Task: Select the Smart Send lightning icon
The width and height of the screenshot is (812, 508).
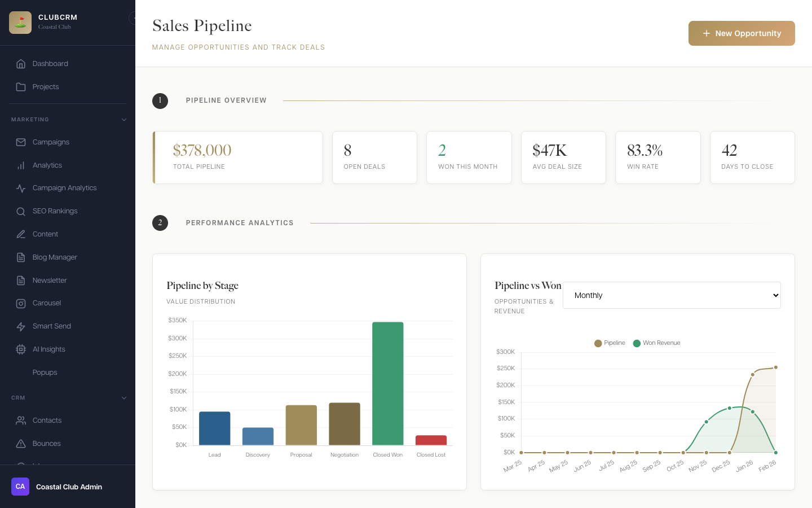Action: pyautogui.click(x=21, y=326)
